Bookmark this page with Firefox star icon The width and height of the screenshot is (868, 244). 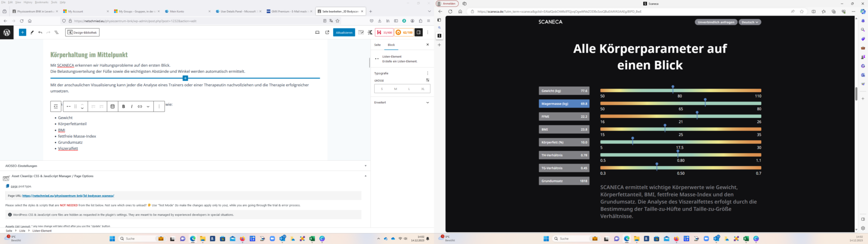click(337, 21)
